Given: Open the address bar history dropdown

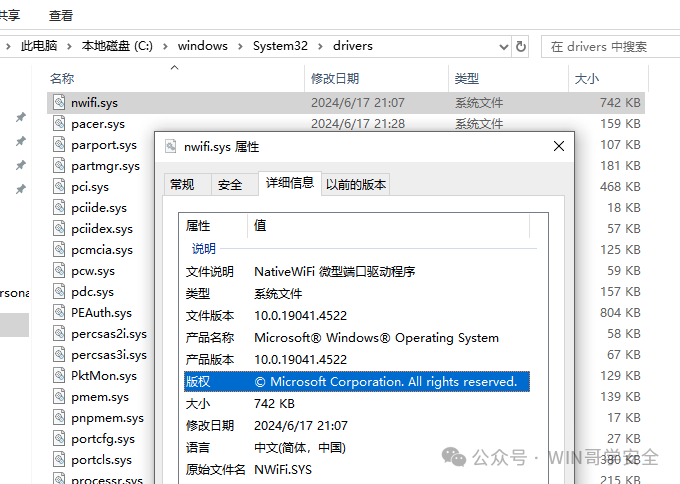Looking at the screenshot, I should [503, 46].
